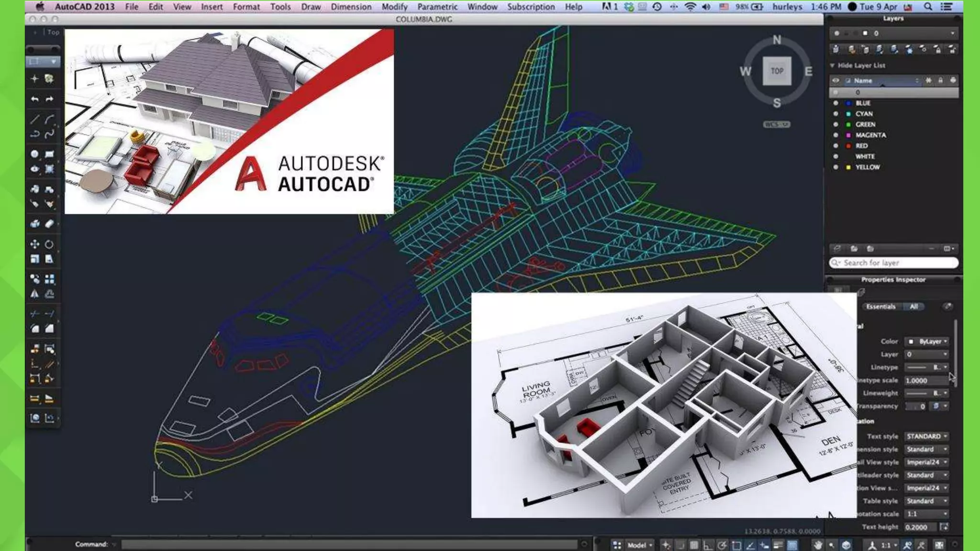Click the TOP face of ViewCube
Screen dimensions: 980x551
pos(777,71)
